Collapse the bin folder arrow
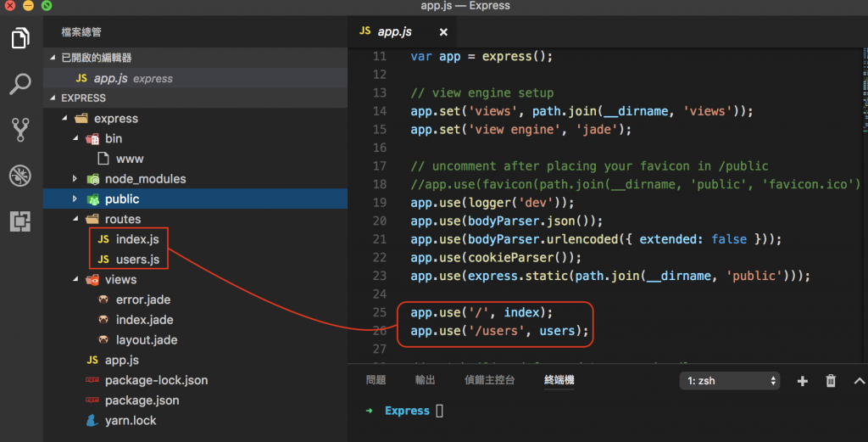Image resolution: width=868 pixels, height=442 pixels. (x=75, y=138)
